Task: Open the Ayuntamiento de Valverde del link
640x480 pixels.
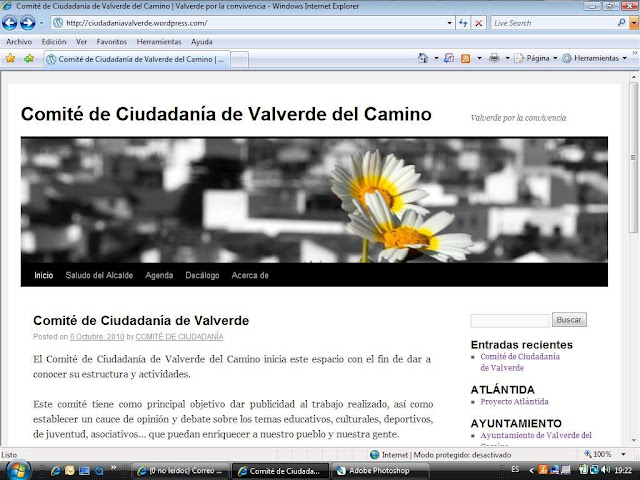Action: pyautogui.click(x=536, y=436)
